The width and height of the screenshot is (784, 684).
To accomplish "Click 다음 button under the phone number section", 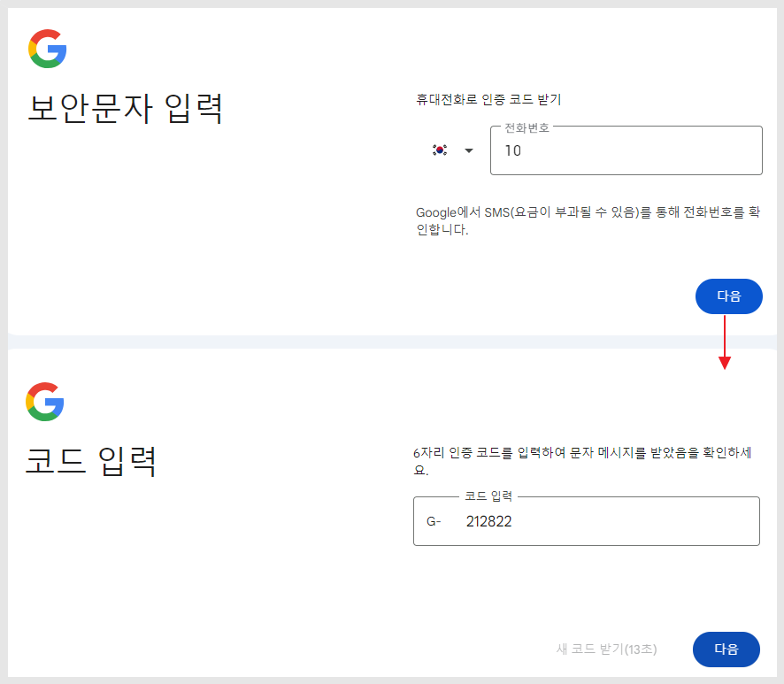I will [728, 296].
